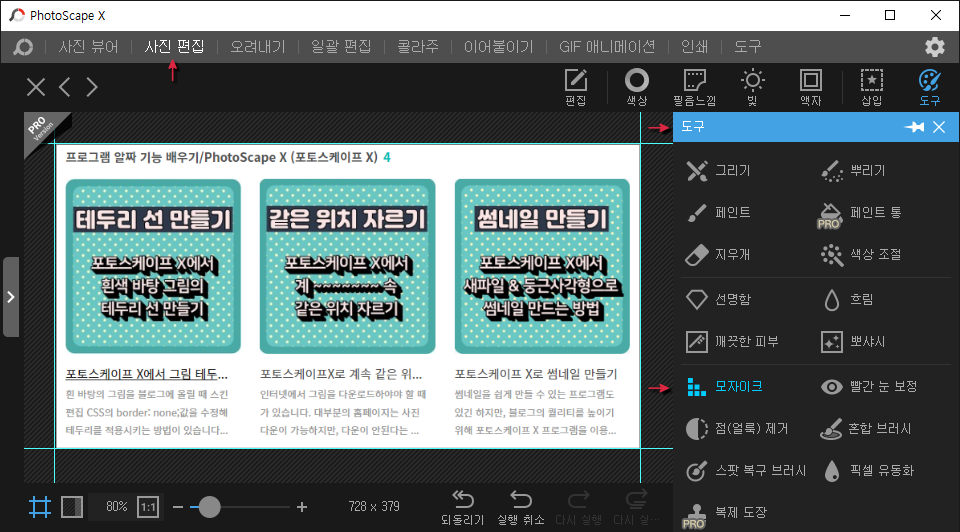Click the PhotoScape home logo icon

(x=23, y=47)
